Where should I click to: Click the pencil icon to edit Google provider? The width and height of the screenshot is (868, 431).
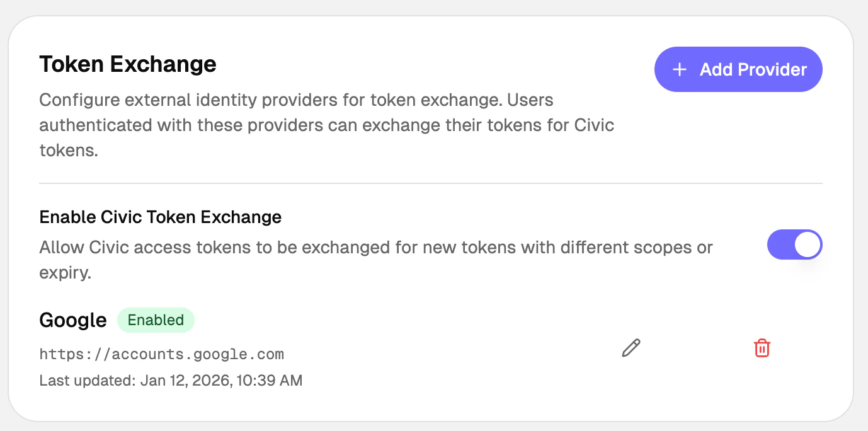click(631, 347)
